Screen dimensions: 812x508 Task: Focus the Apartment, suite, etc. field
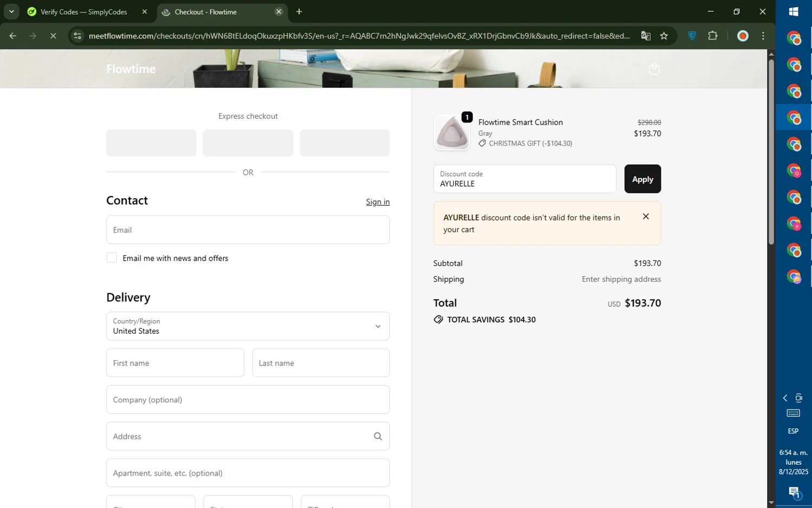tap(248, 473)
